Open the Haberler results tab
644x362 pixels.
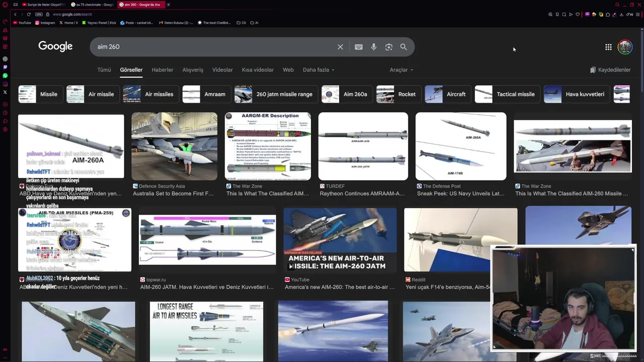tap(163, 70)
